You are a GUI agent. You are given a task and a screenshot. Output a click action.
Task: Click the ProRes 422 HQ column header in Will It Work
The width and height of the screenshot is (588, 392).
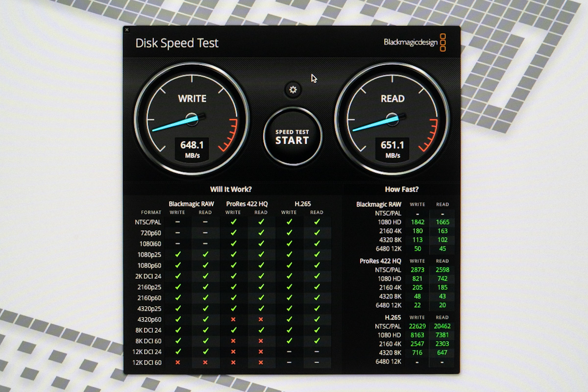click(247, 204)
